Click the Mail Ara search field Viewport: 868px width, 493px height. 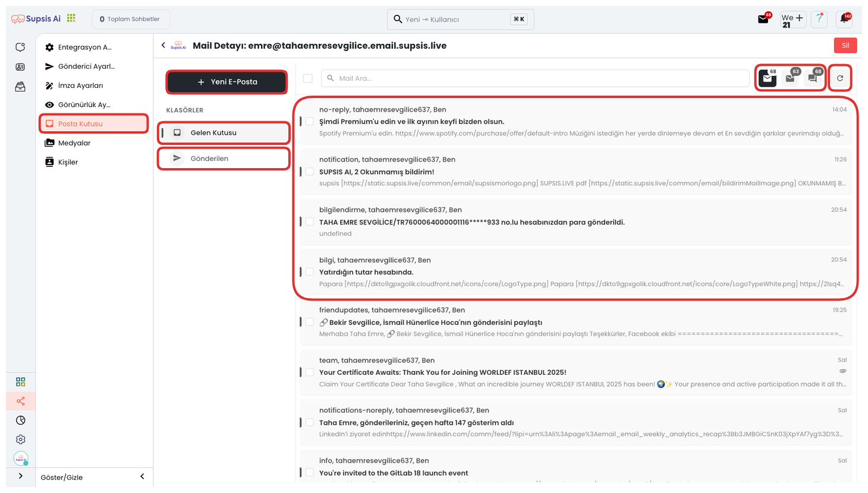pyautogui.click(x=535, y=78)
